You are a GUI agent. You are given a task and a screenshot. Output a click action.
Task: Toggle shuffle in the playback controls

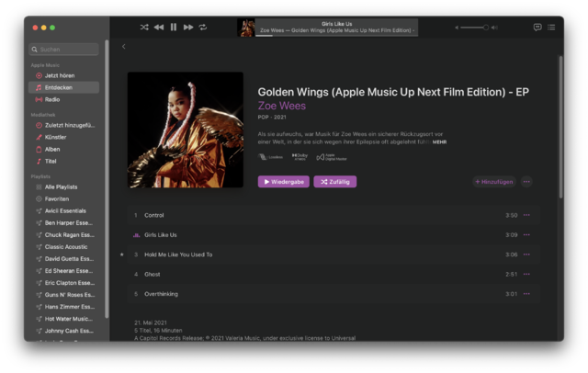pos(144,27)
